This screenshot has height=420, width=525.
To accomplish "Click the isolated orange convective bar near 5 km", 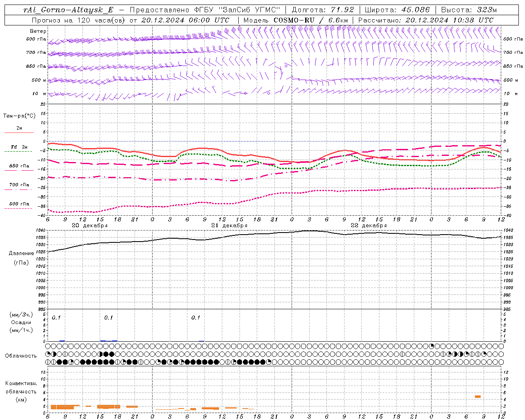I will (x=477, y=396).
